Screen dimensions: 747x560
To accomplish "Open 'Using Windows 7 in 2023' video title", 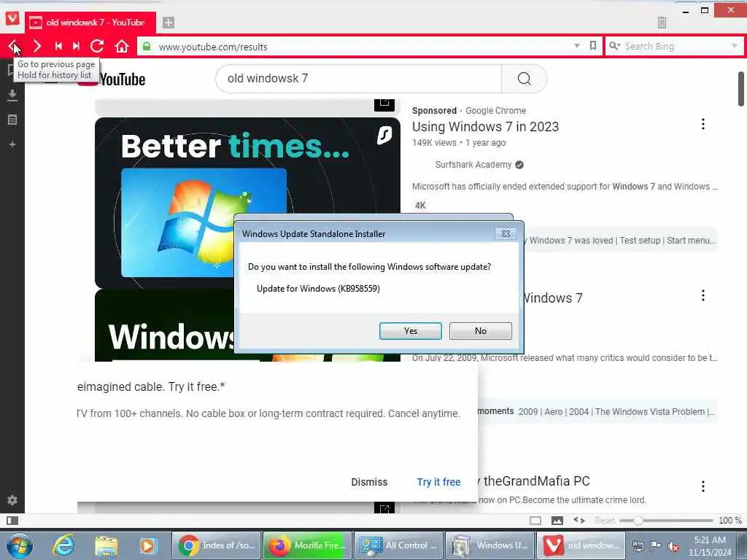I will point(485,127).
